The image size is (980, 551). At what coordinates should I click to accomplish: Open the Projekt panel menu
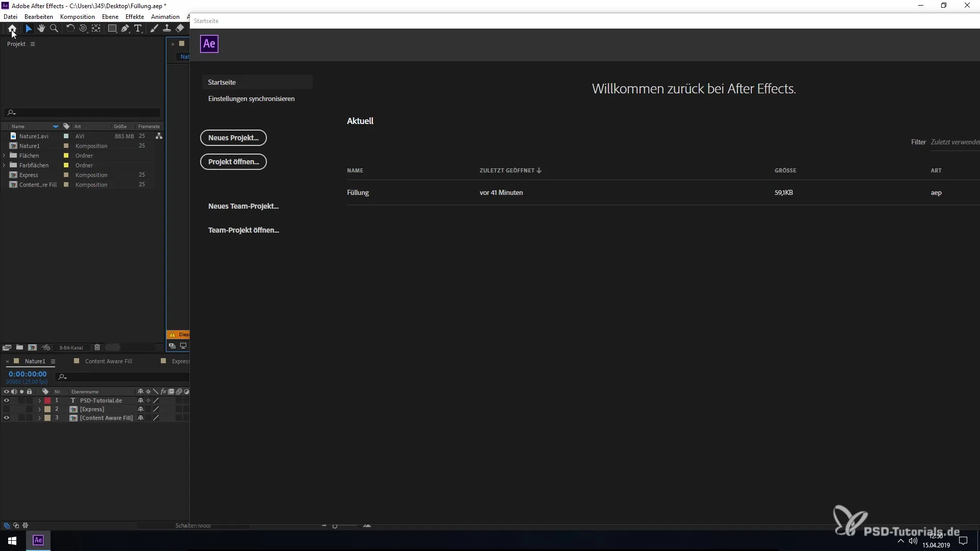click(33, 44)
